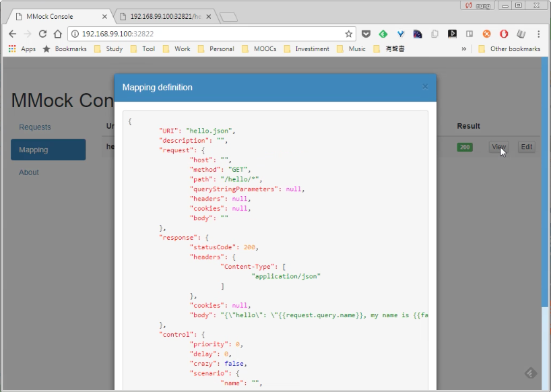Focus the address bar showing 192.168.99.100:32822
The height and width of the screenshot is (392, 551).
click(x=211, y=34)
